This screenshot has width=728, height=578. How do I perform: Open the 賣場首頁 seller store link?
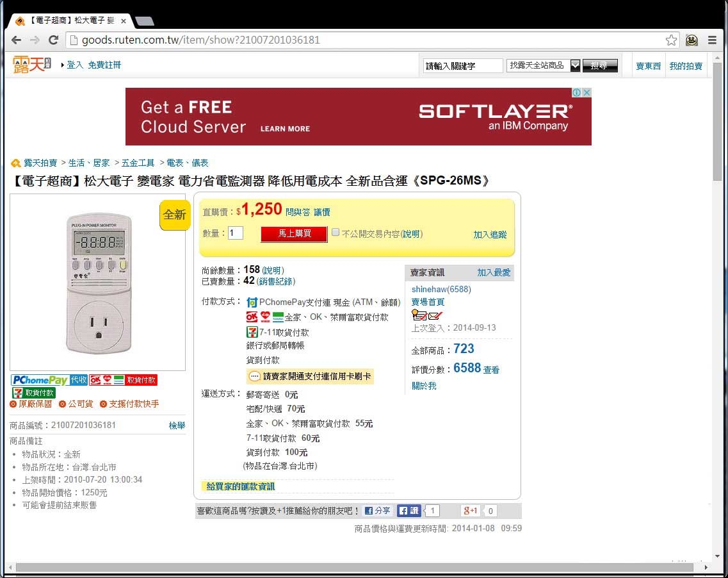coord(428,302)
